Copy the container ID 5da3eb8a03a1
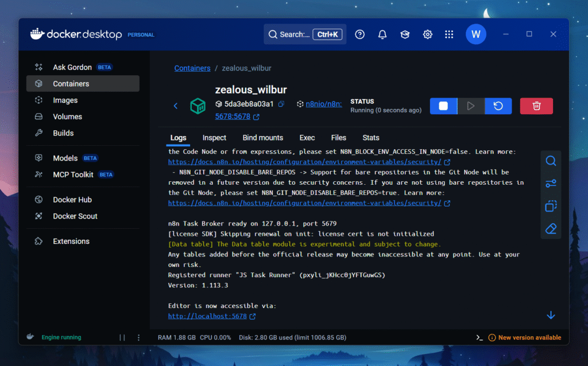The height and width of the screenshot is (366, 588). [281, 104]
